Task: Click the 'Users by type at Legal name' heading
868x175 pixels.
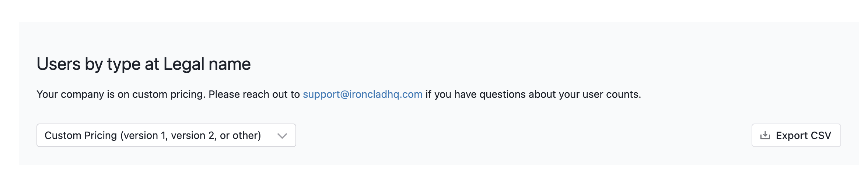Action: click(144, 64)
